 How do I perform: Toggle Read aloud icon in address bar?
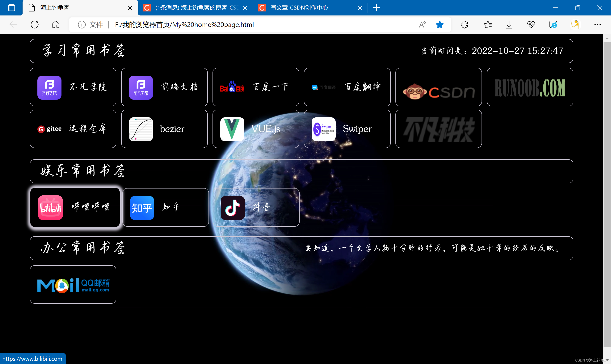pyautogui.click(x=423, y=24)
